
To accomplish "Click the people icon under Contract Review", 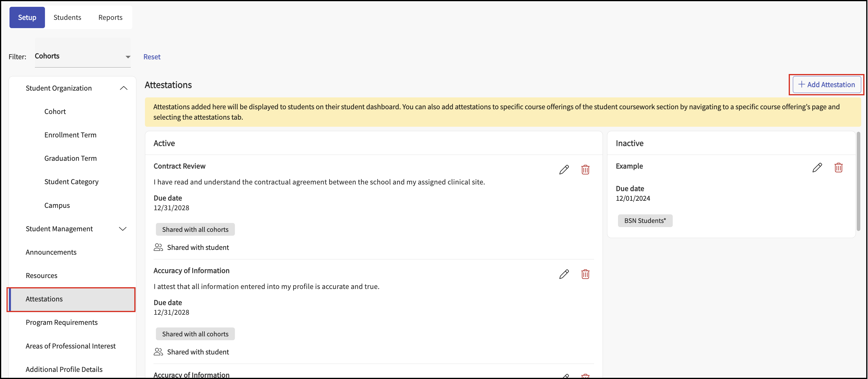I will click(158, 247).
